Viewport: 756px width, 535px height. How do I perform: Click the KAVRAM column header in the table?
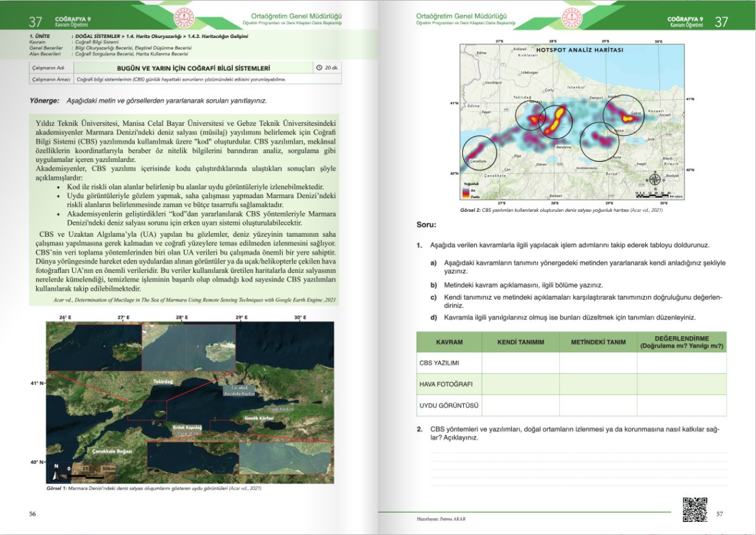coord(449,342)
